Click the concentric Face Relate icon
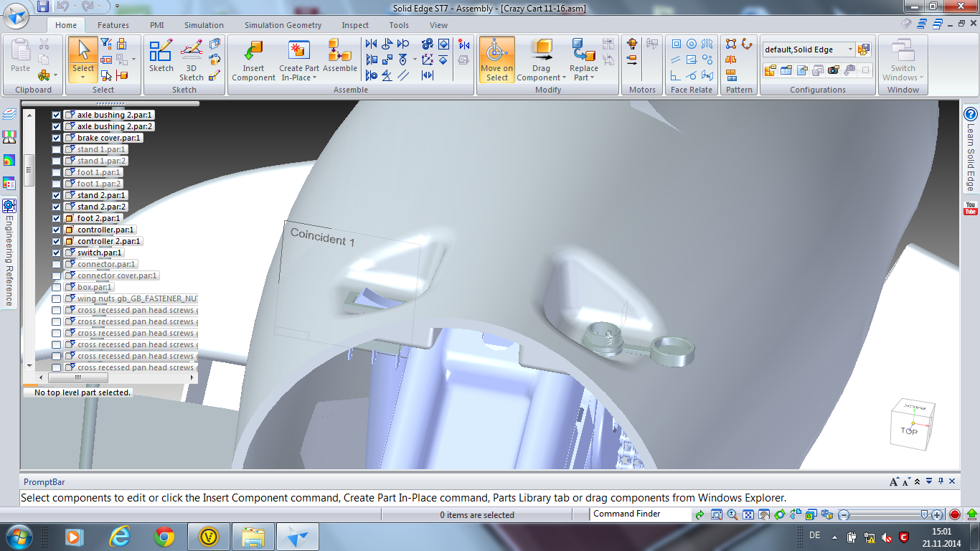Screen dimensions: 980x551 [x=692, y=44]
